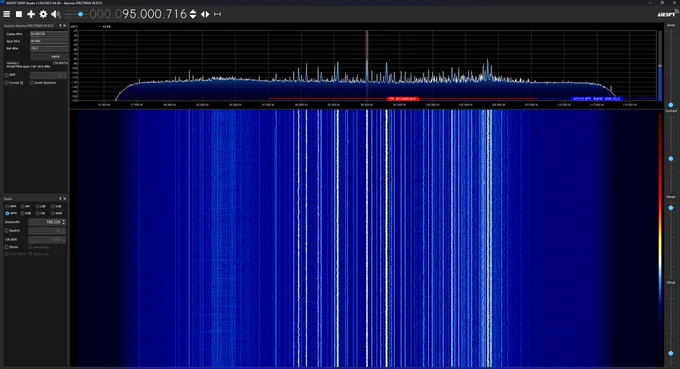Select AM demodulation mode

tap(22, 206)
